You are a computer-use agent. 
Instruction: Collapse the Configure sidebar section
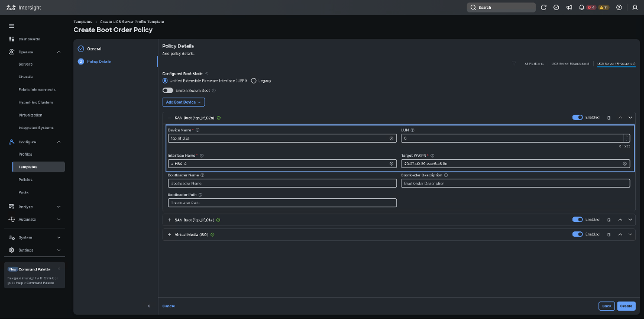tap(59, 142)
